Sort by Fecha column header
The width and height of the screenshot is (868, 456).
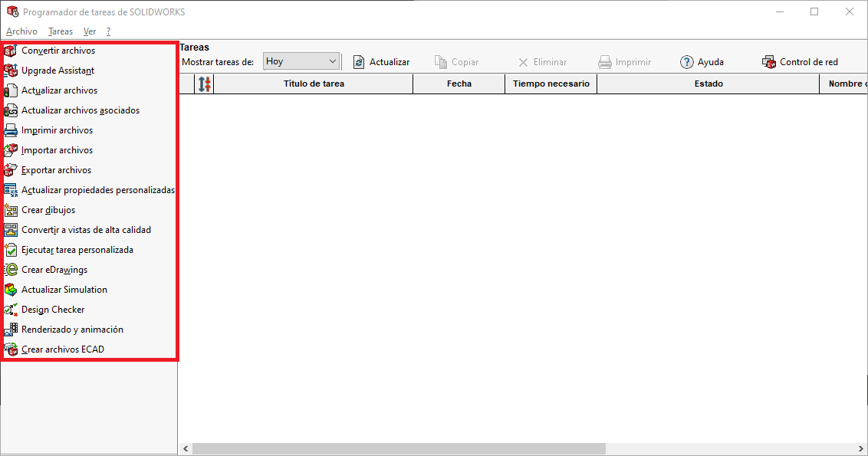459,84
